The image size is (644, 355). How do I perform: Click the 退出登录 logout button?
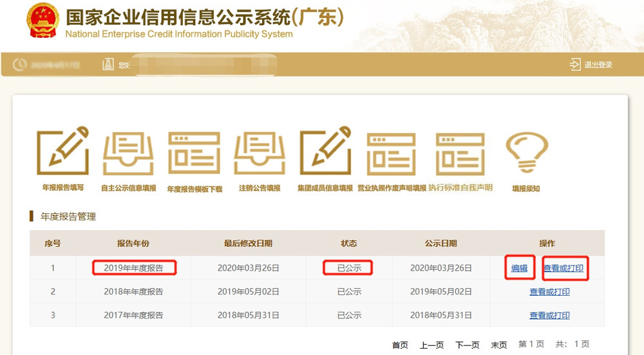point(591,64)
